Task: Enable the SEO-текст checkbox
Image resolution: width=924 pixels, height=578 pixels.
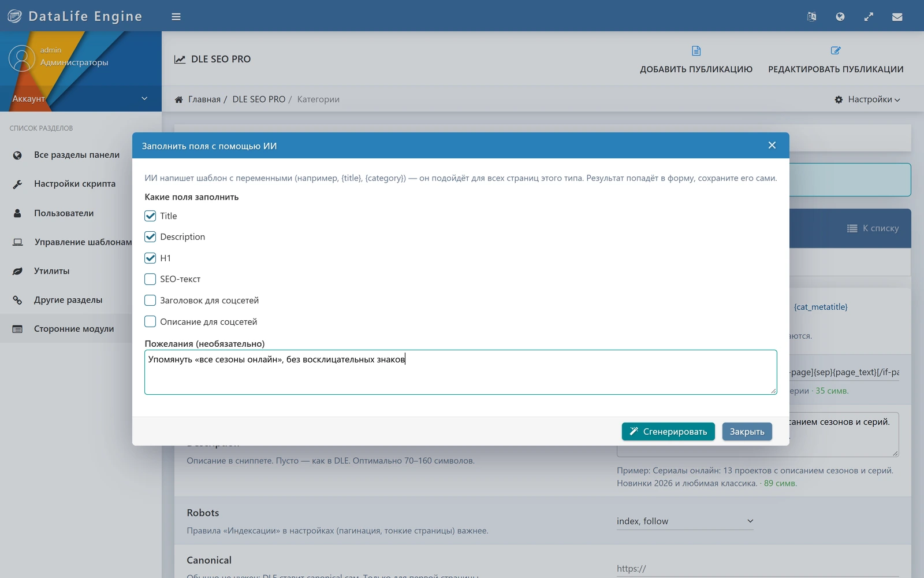Action: click(x=150, y=279)
